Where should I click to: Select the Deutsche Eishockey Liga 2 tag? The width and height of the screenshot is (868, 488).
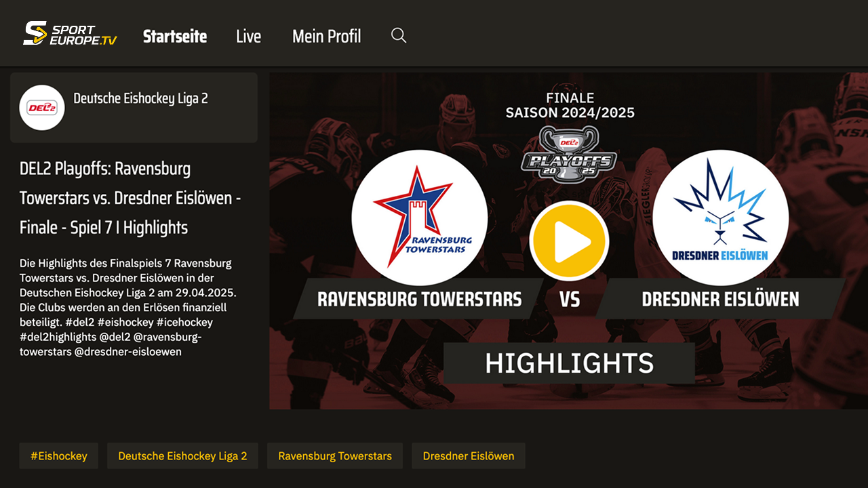(182, 456)
